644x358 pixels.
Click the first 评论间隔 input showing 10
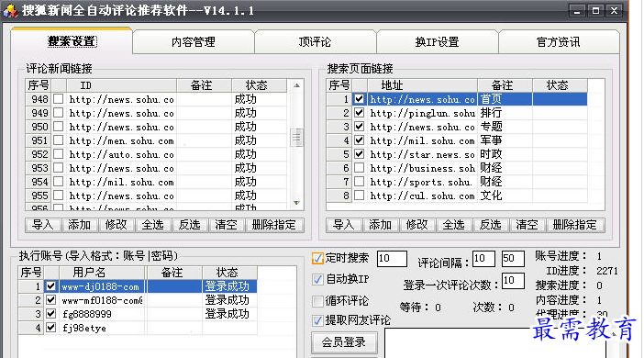[x=483, y=259]
